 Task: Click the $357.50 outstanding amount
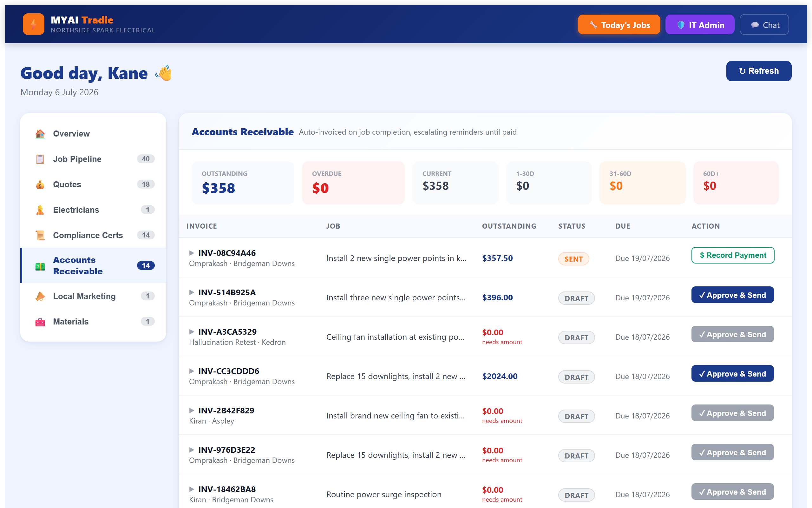coord(497,258)
